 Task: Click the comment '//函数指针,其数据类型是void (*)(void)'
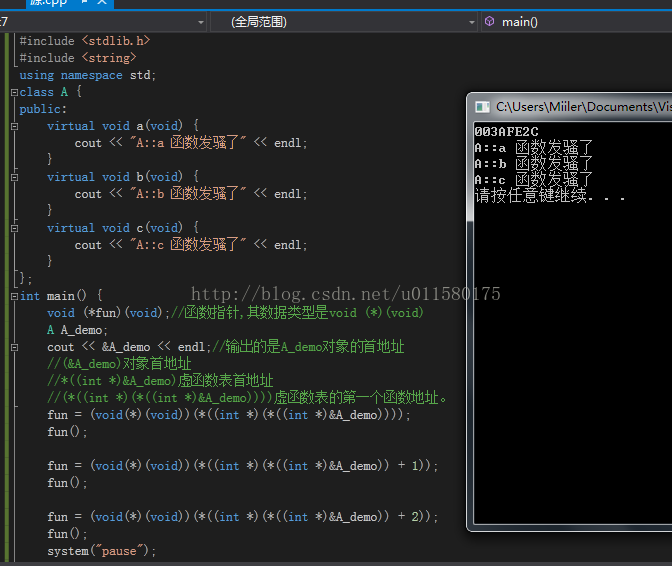[x=297, y=313]
